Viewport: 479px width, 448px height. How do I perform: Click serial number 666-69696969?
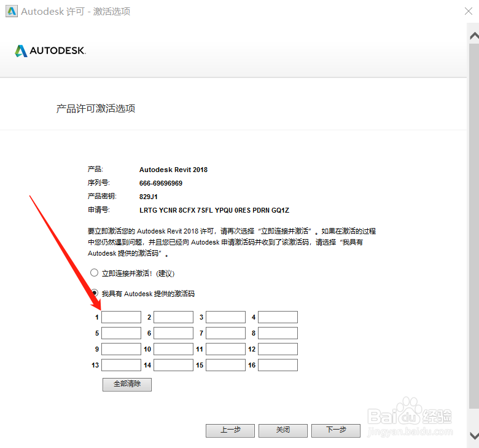click(161, 183)
